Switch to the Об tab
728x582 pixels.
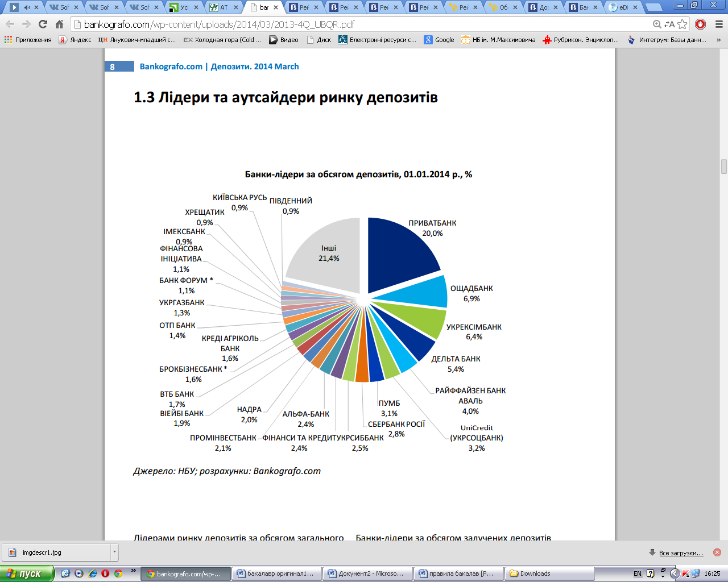tap(503, 7)
